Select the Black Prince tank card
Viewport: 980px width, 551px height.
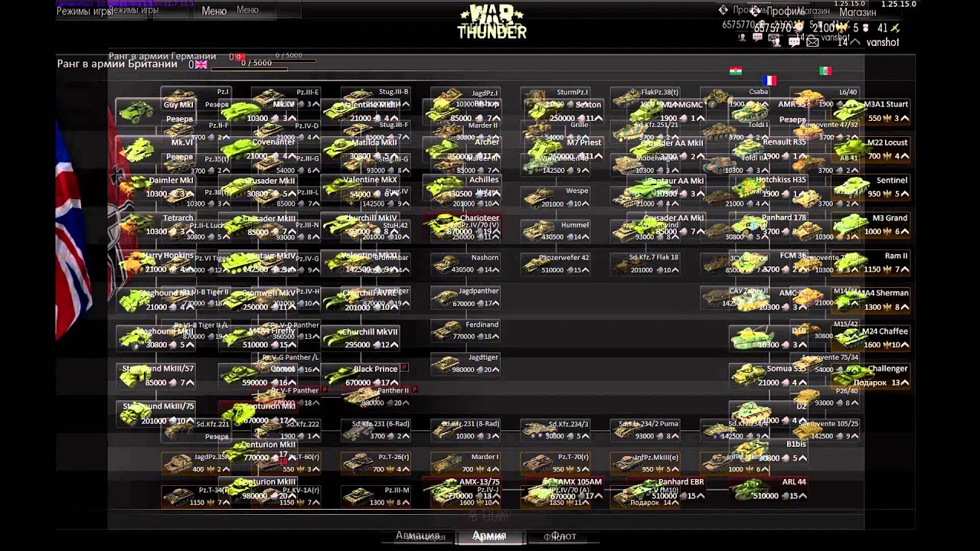361,376
